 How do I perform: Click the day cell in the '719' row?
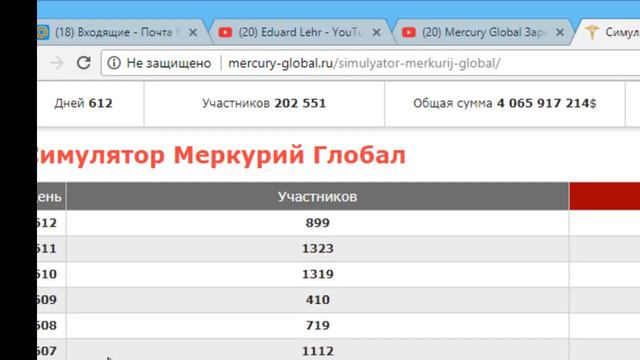[51, 326]
